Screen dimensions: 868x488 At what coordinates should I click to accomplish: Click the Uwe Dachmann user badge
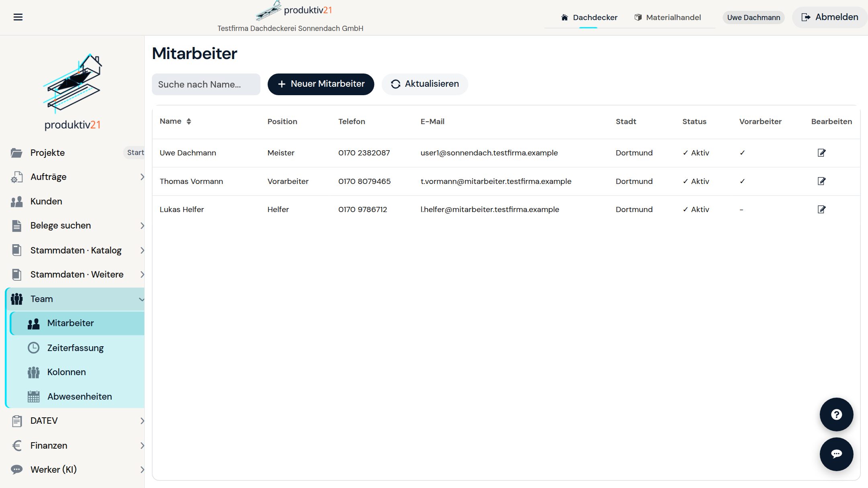(x=753, y=17)
